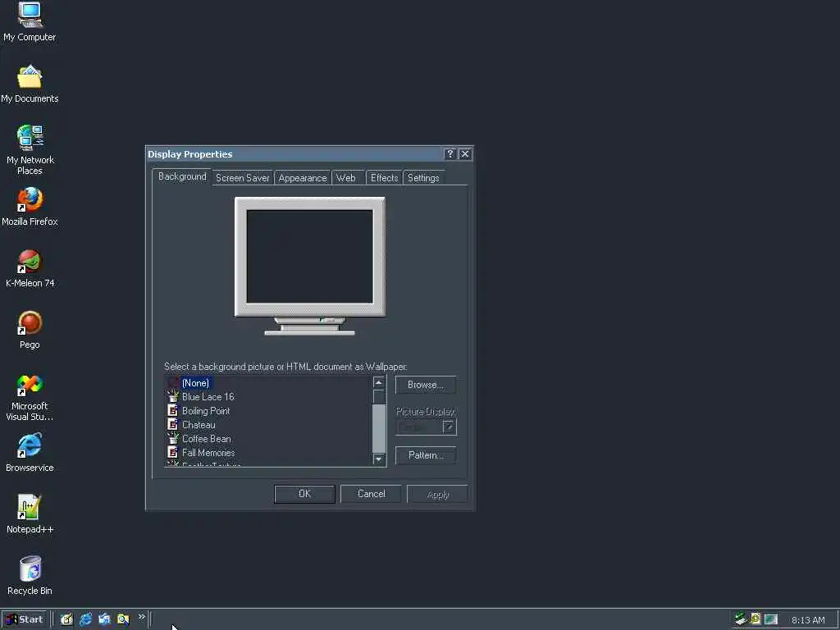
Task: Click the Blue Lace 16 file icon
Action: [x=172, y=396]
